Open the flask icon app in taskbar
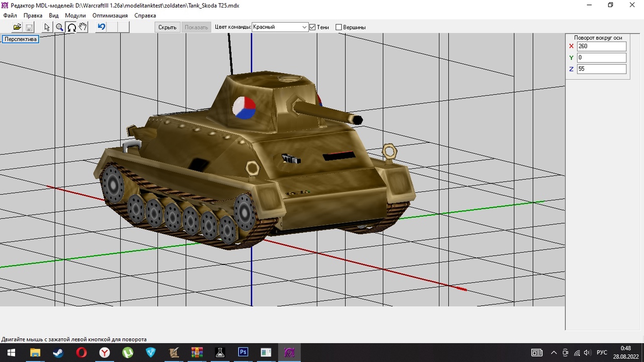Viewport: 644px width, 362px height. pyautogui.click(x=220, y=352)
